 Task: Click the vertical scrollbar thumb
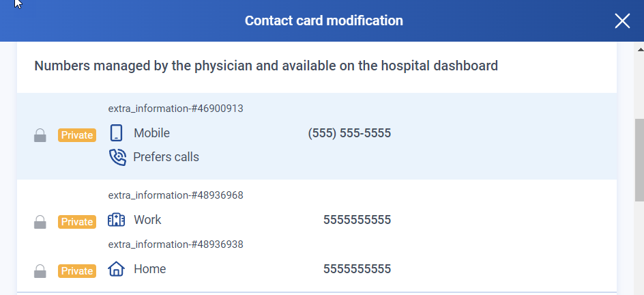tap(640, 160)
